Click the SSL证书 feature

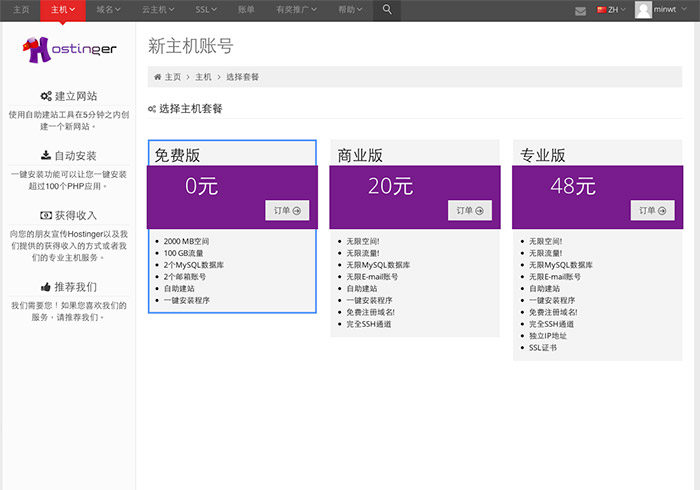[543, 348]
